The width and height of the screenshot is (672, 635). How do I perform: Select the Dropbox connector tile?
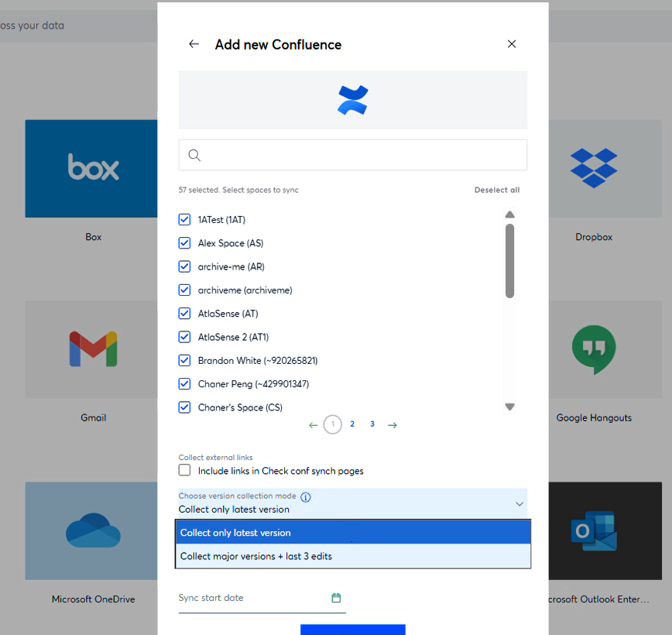(594, 169)
